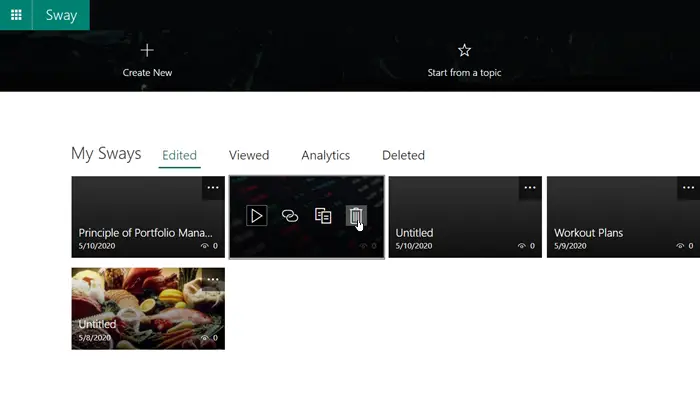
Task: Click the views eye icon on Principle of Portfolio card
Action: pyautogui.click(x=204, y=246)
